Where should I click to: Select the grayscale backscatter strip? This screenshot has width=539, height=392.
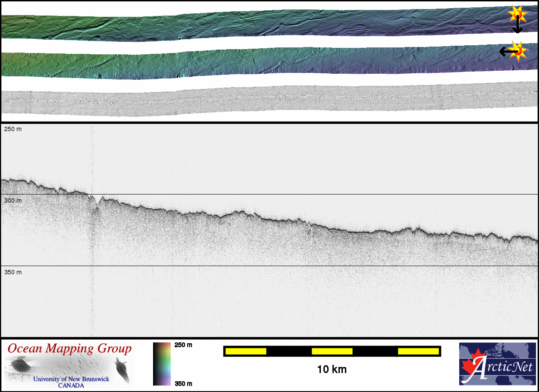[259, 101]
